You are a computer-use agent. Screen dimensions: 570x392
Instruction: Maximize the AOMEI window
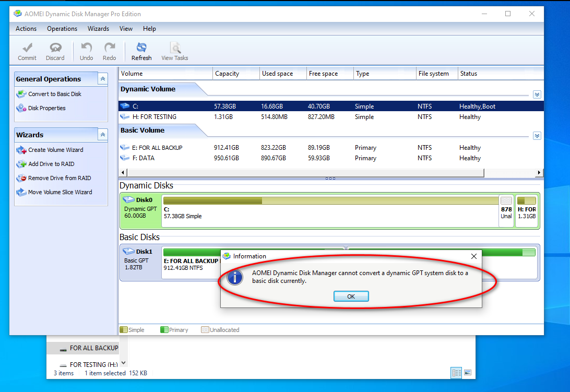click(508, 14)
